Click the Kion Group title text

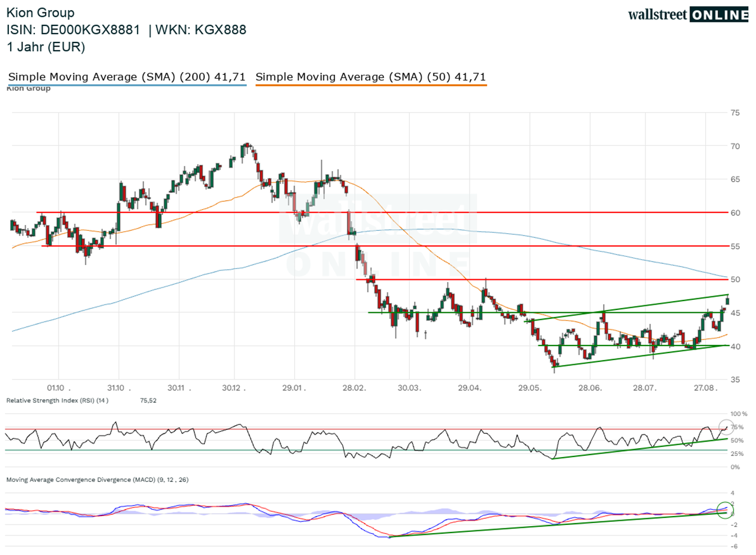41,12
